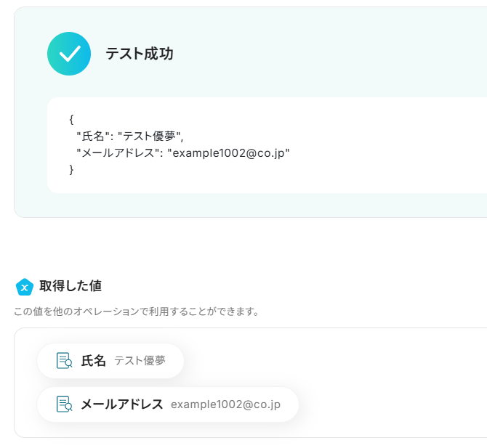Click the この値を他のオペレーション description text
The height and width of the screenshot is (448, 487).
[137, 311]
